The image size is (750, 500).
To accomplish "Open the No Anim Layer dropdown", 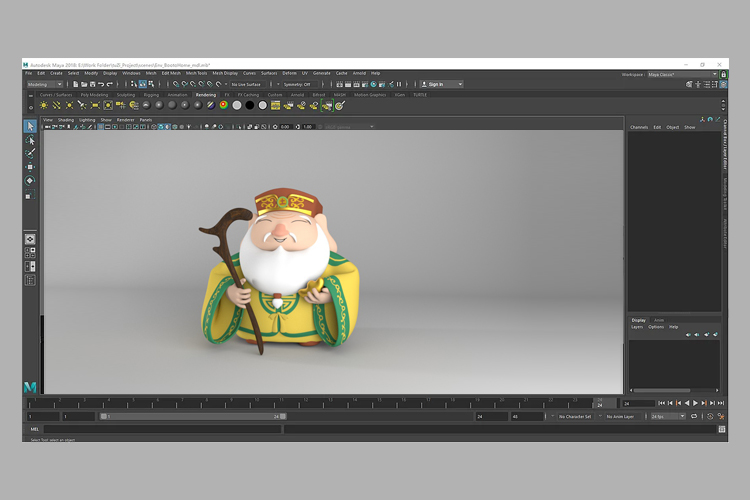I will pyautogui.click(x=622, y=417).
